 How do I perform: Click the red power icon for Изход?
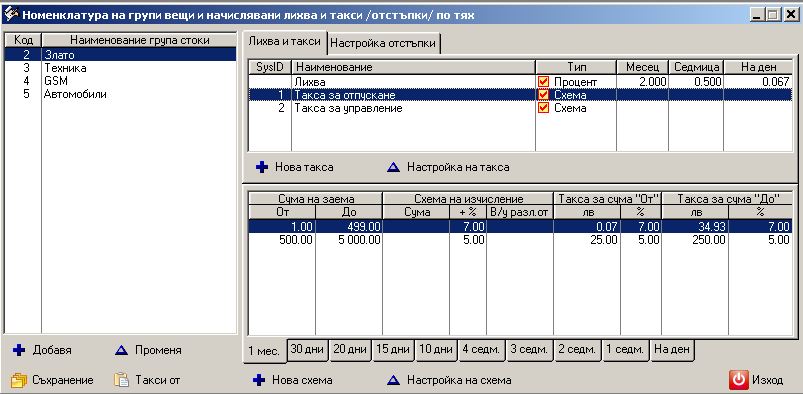(738, 380)
